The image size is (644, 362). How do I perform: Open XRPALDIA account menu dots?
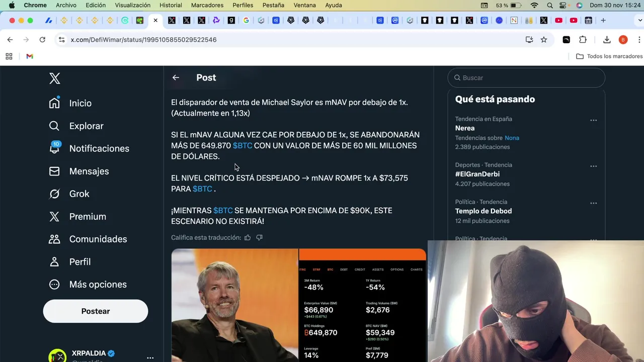point(150,357)
